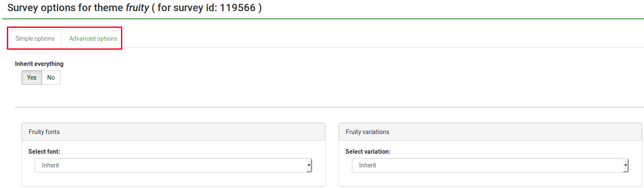Click the Survey options page heading
Screen dimensions: 644x188
pos(65,8)
